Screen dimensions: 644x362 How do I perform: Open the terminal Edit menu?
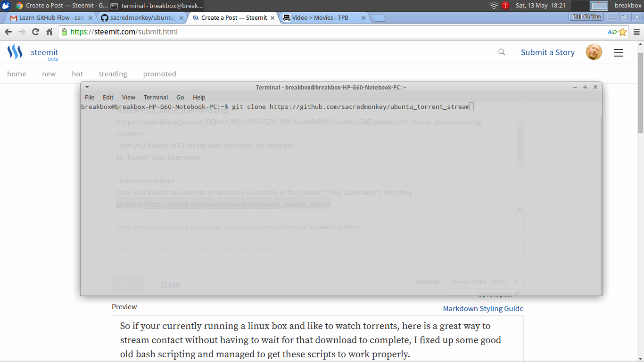(x=108, y=97)
